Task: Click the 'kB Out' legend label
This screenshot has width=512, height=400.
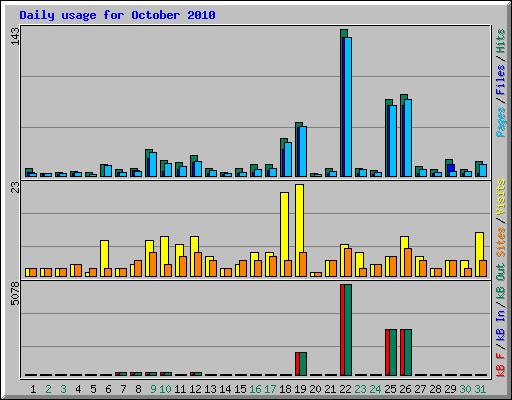Action: [x=501, y=281]
